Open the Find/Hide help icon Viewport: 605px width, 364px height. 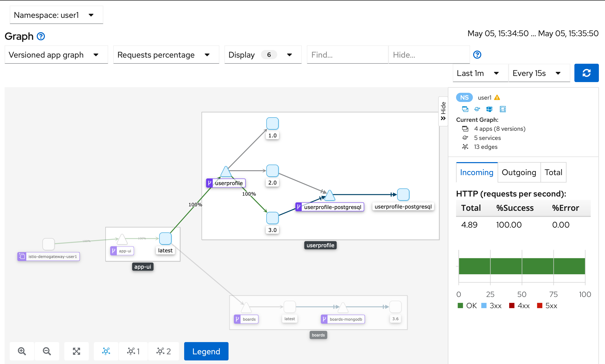coord(477,55)
